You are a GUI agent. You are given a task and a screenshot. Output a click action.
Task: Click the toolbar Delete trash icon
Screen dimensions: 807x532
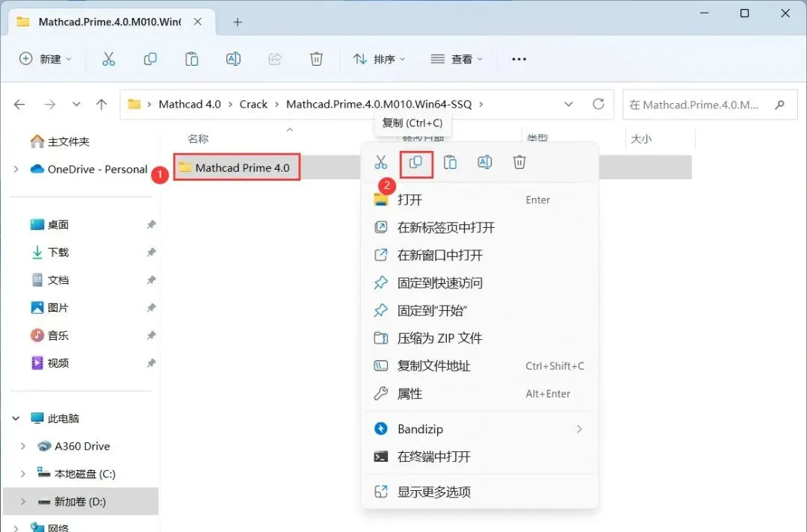click(x=316, y=59)
